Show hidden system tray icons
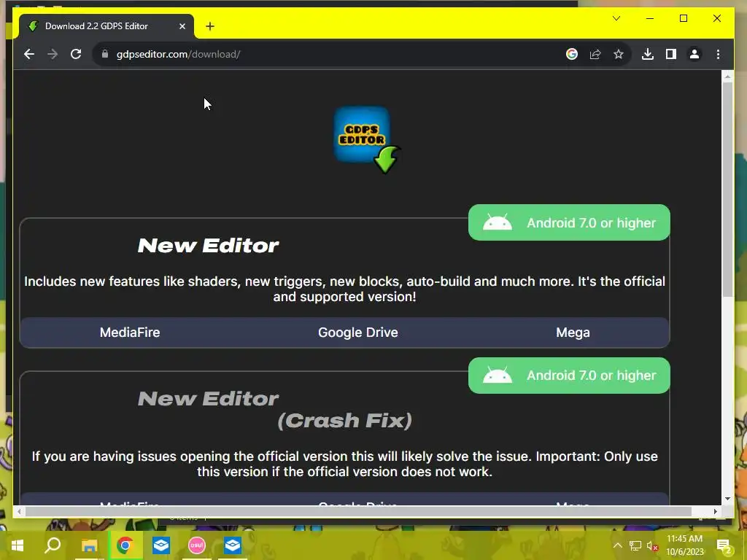 617,545
